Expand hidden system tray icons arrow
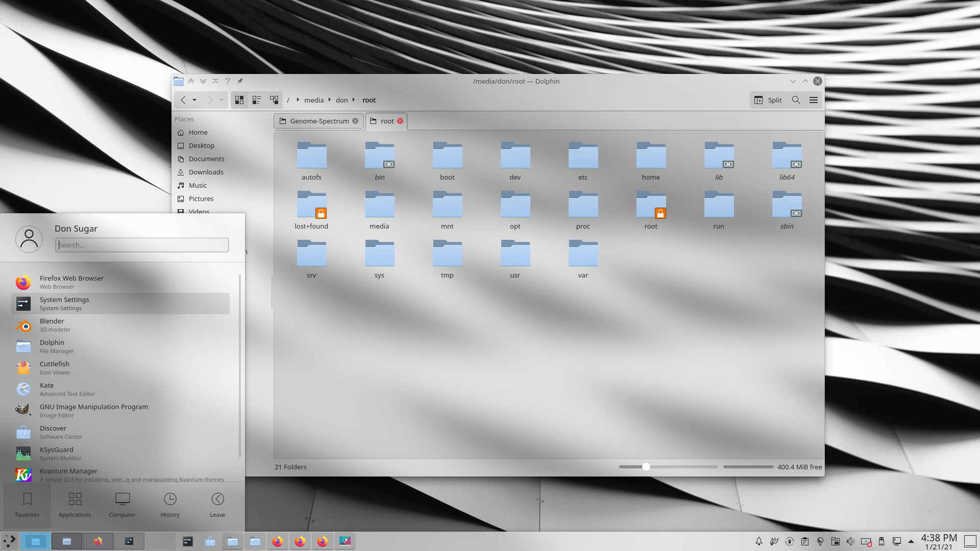This screenshot has width=980, height=551. coord(911,541)
